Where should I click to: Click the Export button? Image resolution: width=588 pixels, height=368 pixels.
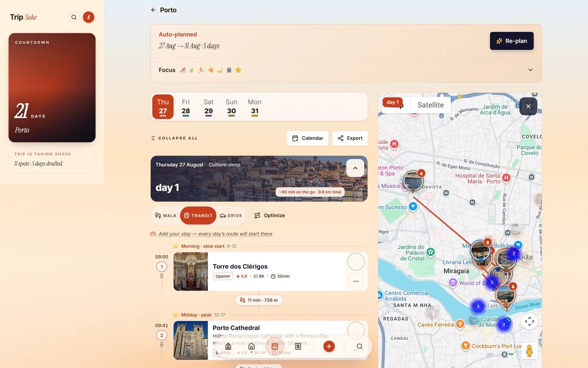point(350,138)
